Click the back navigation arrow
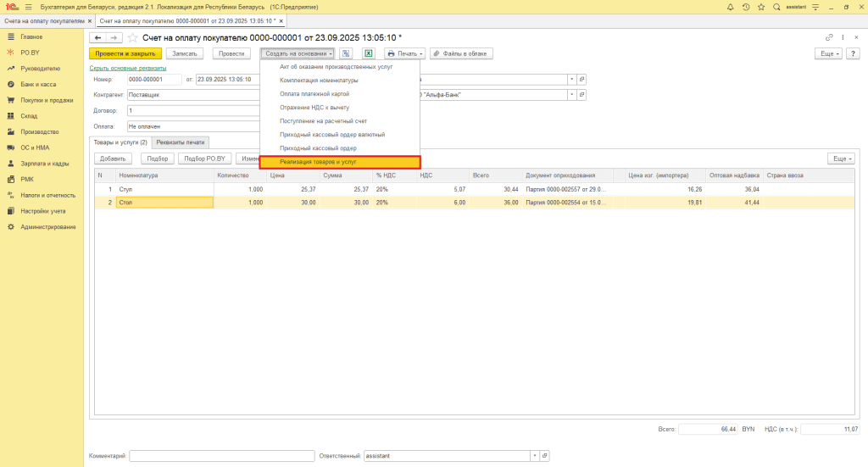 click(x=98, y=38)
